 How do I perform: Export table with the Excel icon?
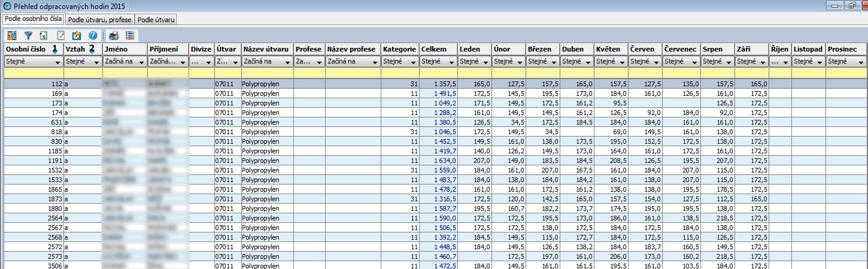click(x=44, y=35)
